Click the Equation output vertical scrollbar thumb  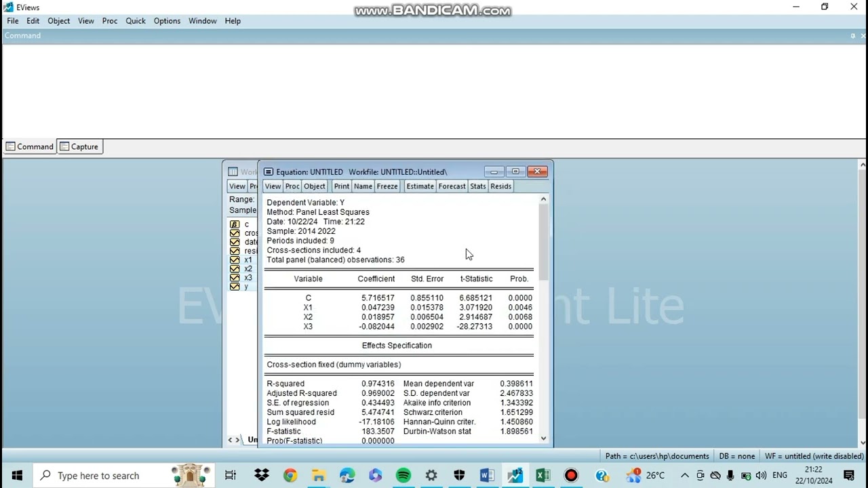543,241
